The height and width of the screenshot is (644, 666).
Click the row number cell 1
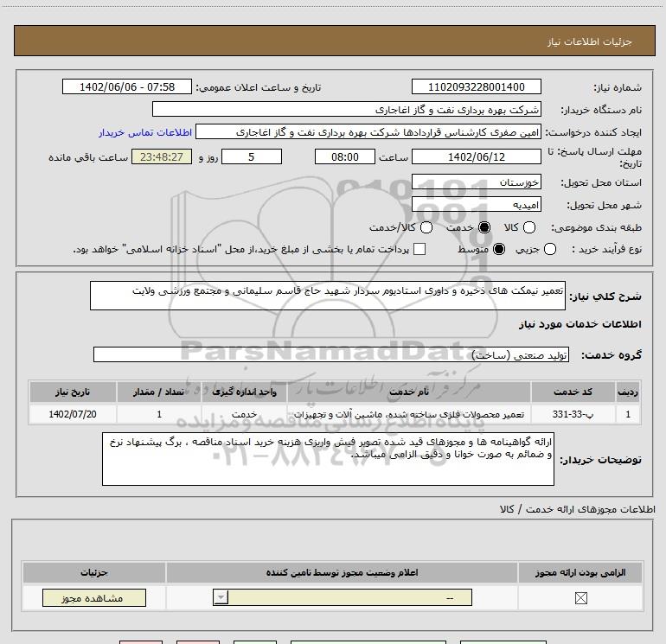click(628, 414)
